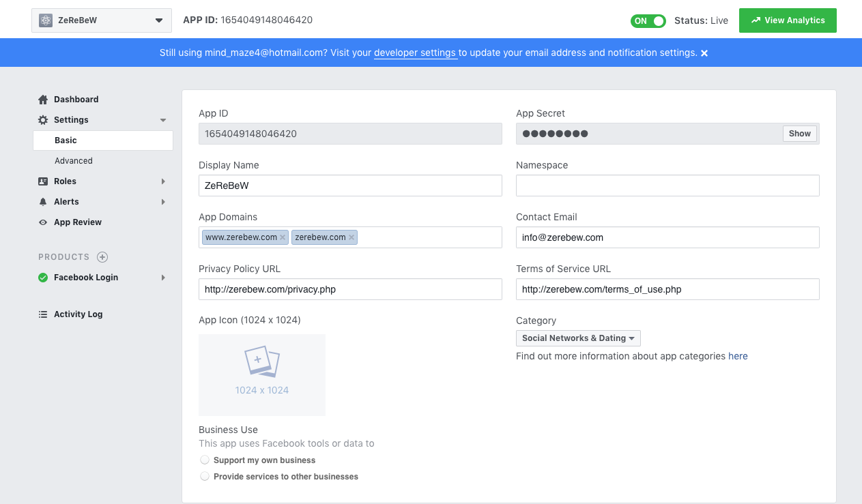Toggle the app status ON switch

pyautogui.click(x=648, y=20)
